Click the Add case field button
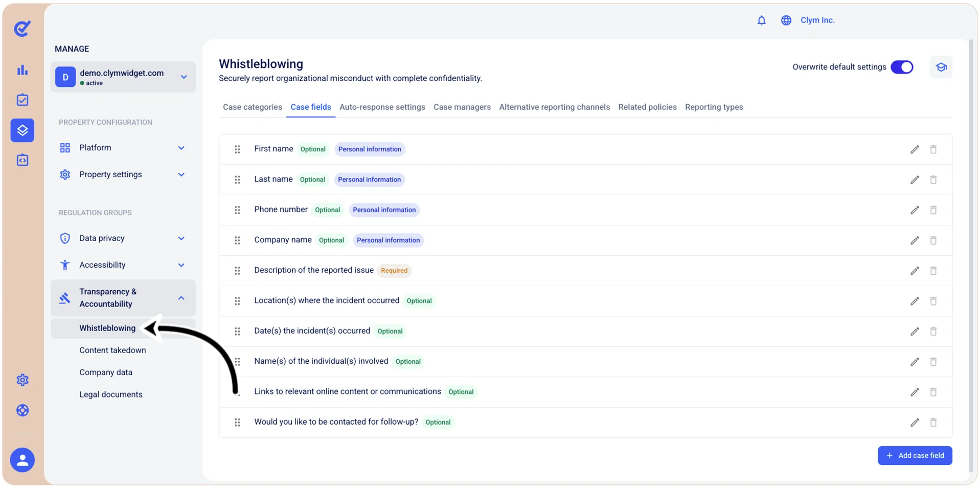 tap(915, 455)
